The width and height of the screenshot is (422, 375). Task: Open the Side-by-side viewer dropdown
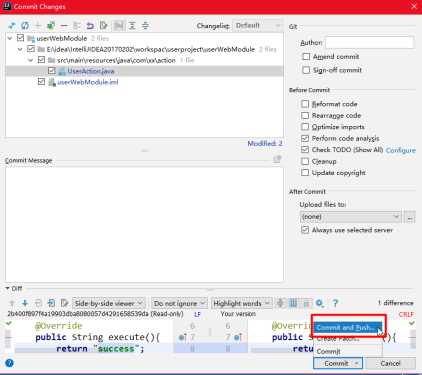pos(109,303)
